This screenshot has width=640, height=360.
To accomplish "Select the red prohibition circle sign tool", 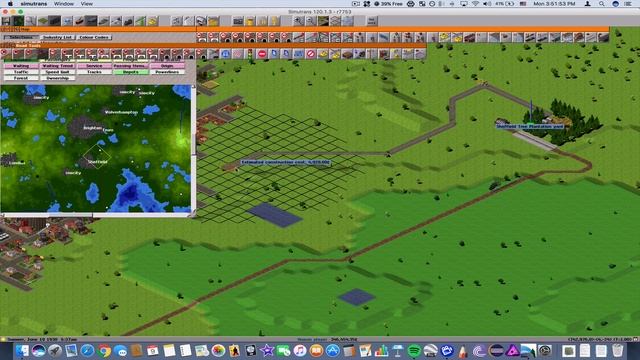I will [x=311, y=54].
